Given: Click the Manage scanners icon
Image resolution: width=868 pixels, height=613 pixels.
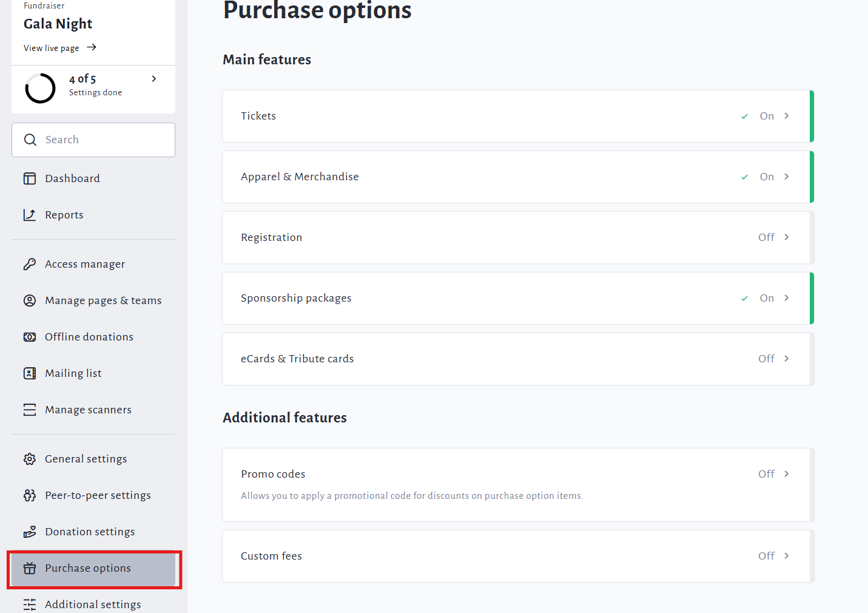Looking at the screenshot, I should coord(30,410).
